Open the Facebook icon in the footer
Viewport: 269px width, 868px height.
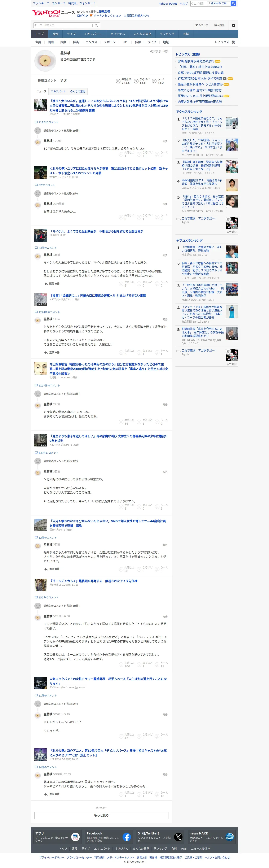coord(127,837)
